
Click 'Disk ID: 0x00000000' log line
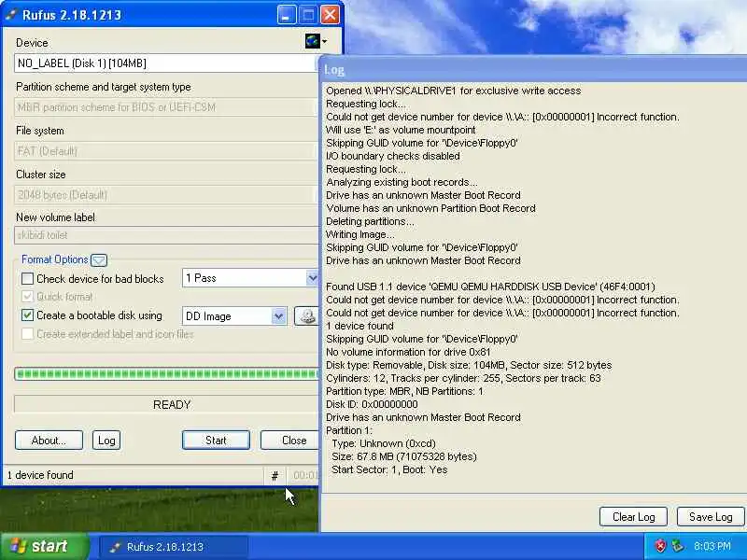tap(372, 404)
